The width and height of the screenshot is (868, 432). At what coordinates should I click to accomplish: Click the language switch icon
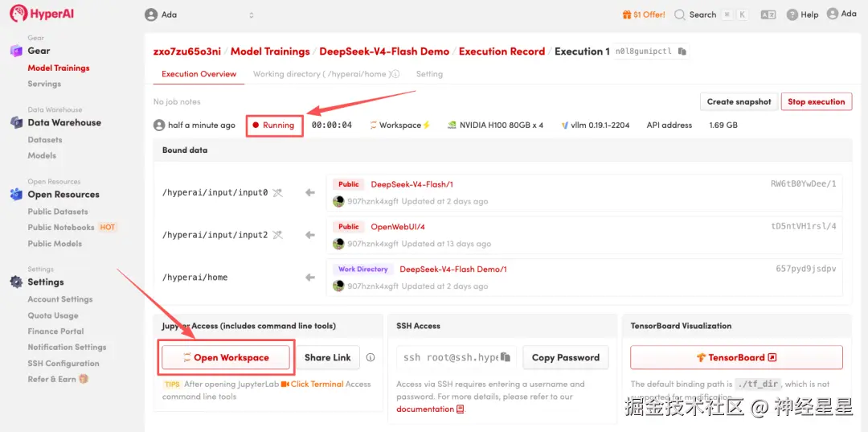(768, 15)
